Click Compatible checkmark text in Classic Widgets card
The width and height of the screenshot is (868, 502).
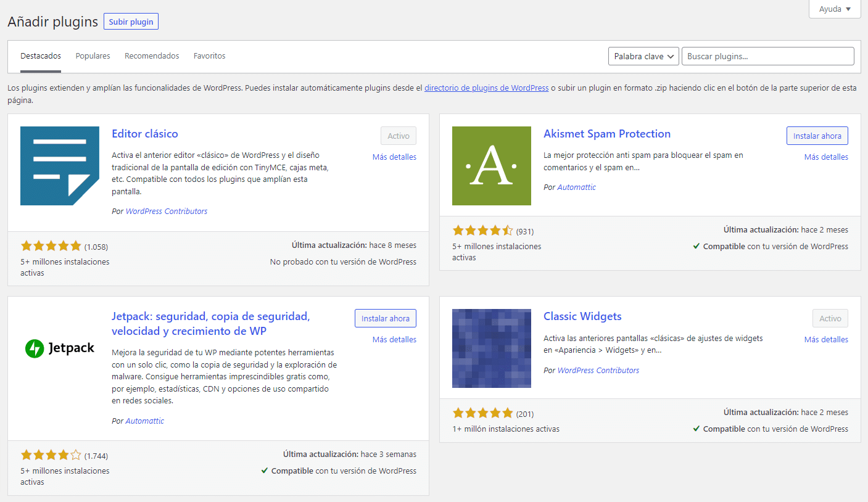click(x=771, y=429)
